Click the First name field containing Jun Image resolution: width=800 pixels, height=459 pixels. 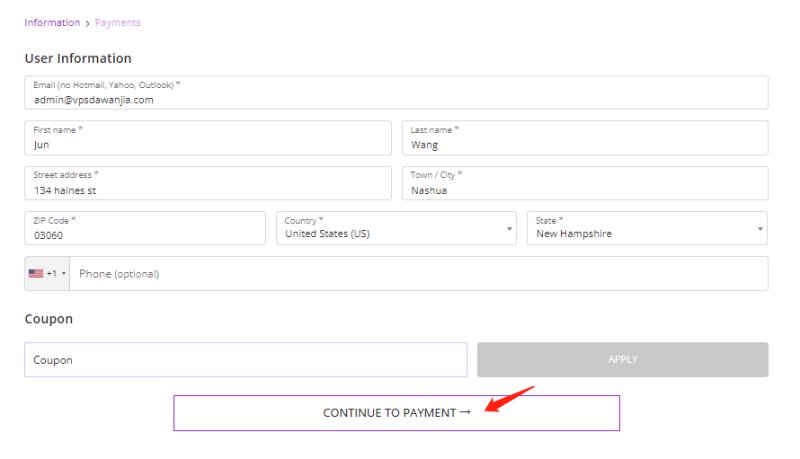coord(208,138)
